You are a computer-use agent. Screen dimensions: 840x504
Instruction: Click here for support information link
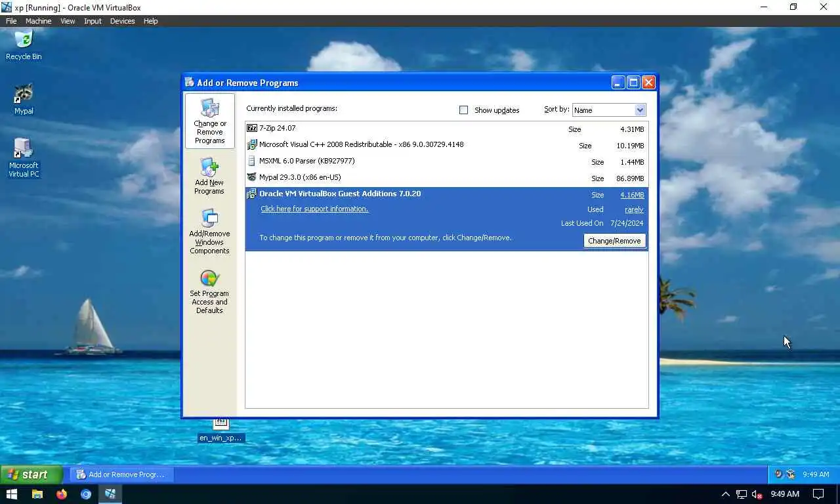(x=314, y=209)
